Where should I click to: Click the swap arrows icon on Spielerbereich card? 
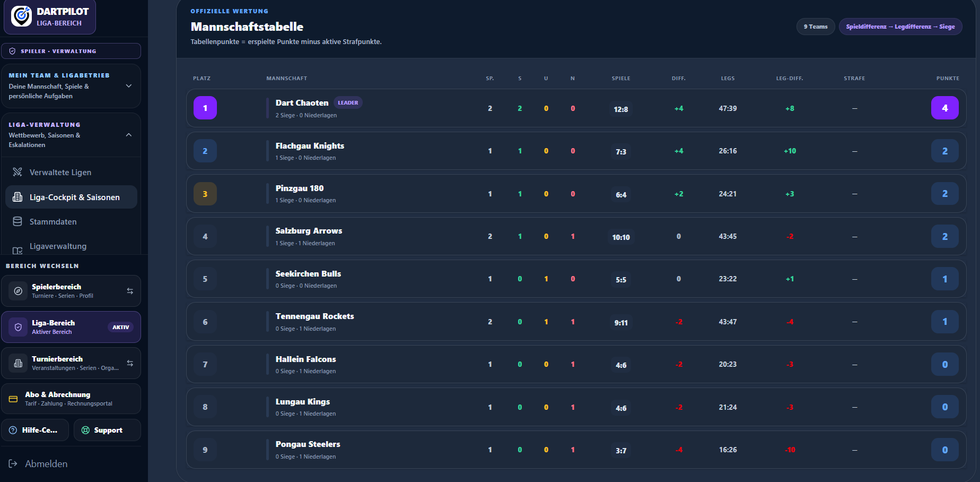point(130,291)
